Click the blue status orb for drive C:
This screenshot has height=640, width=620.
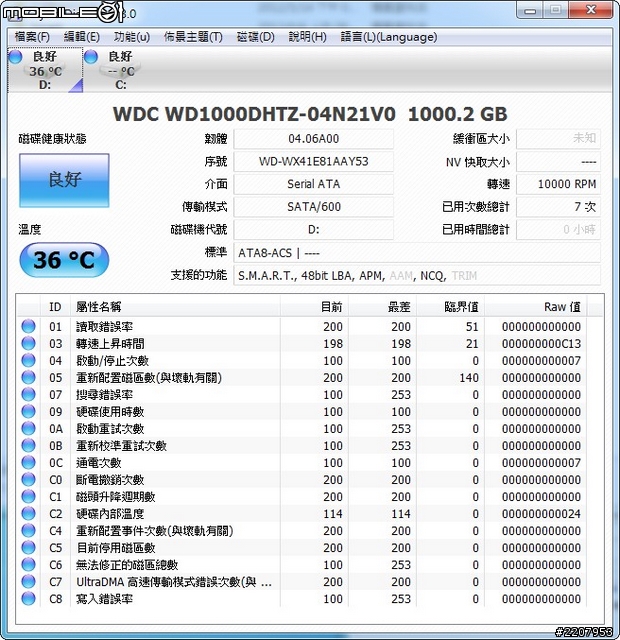click(x=91, y=57)
